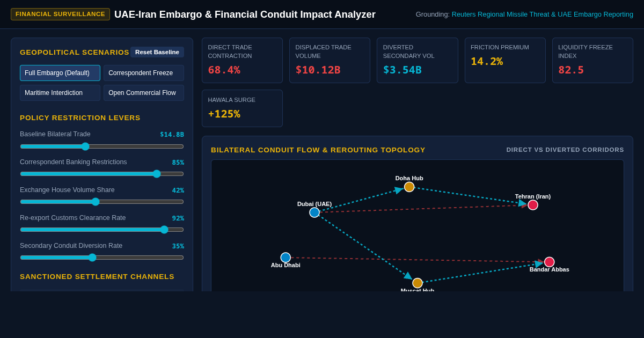Screen dimensions: 644x338
Task: Select the Bandar Abbas node
Action: click(550, 262)
